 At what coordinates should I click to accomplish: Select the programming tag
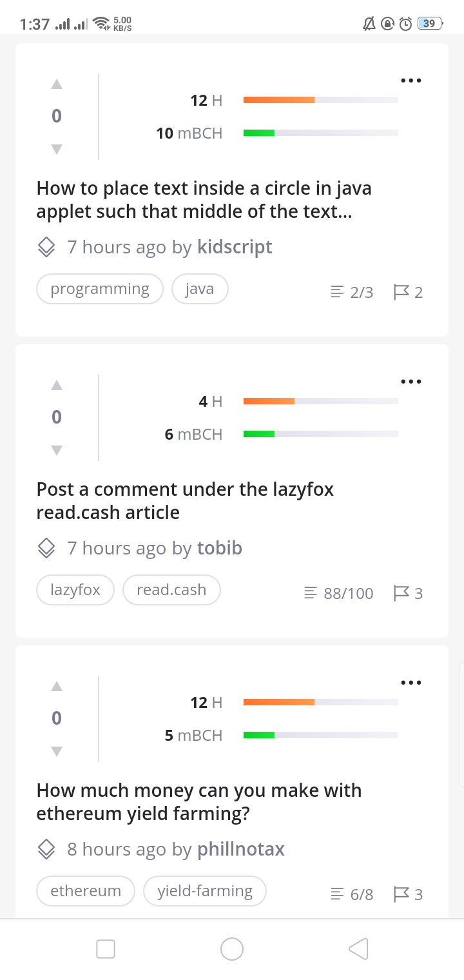(x=100, y=289)
